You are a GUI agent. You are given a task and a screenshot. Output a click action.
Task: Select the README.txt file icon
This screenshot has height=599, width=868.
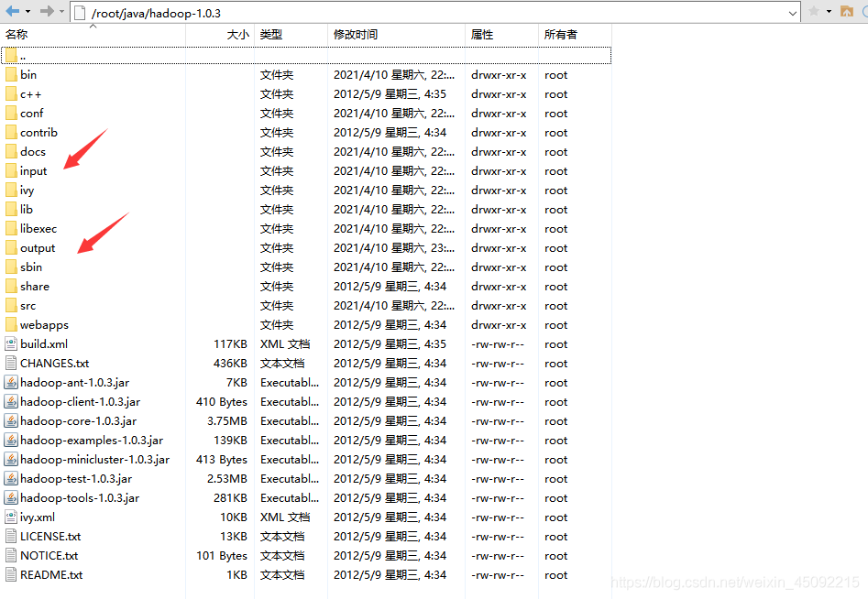(11, 575)
